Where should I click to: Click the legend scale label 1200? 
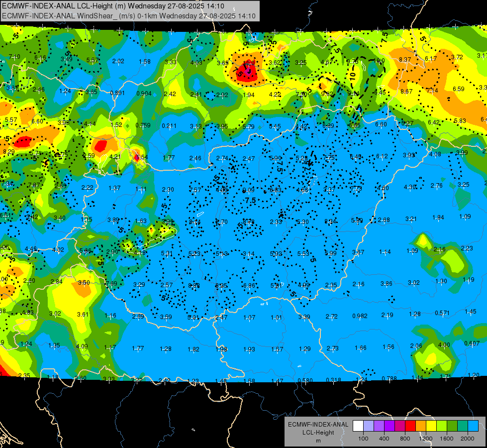point(425,439)
